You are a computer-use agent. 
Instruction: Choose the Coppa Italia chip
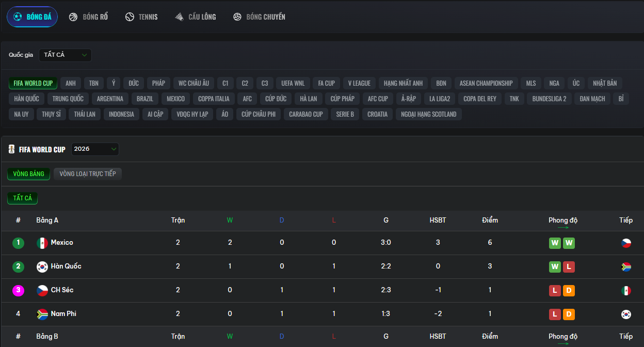pos(214,99)
